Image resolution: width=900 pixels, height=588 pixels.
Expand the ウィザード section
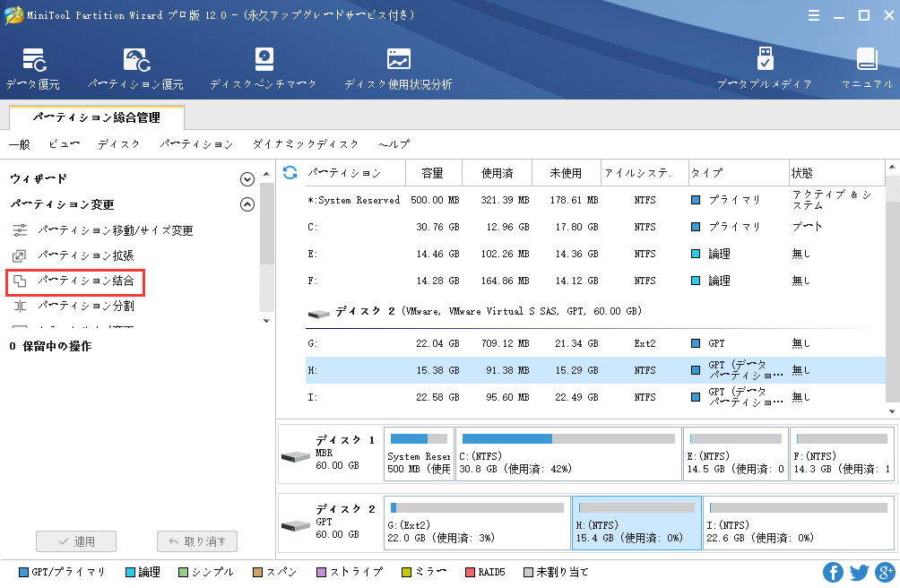(247, 179)
